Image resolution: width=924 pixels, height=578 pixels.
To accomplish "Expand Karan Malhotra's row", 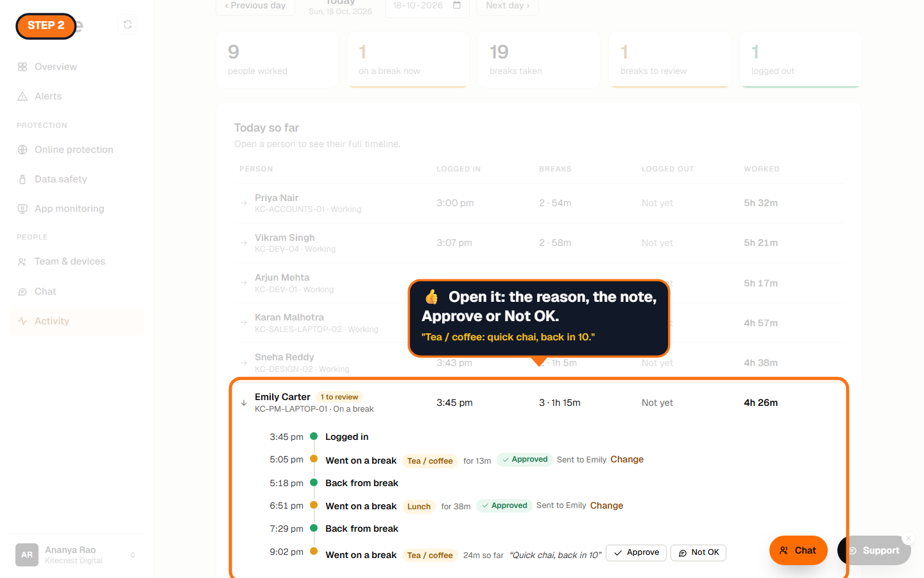I will click(x=538, y=323).
